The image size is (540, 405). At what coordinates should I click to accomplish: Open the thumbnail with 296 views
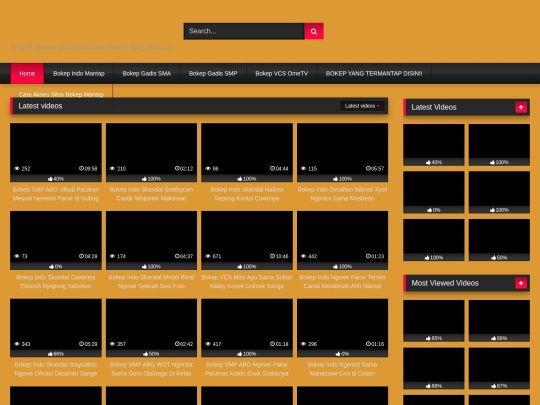tap(342, 328)
